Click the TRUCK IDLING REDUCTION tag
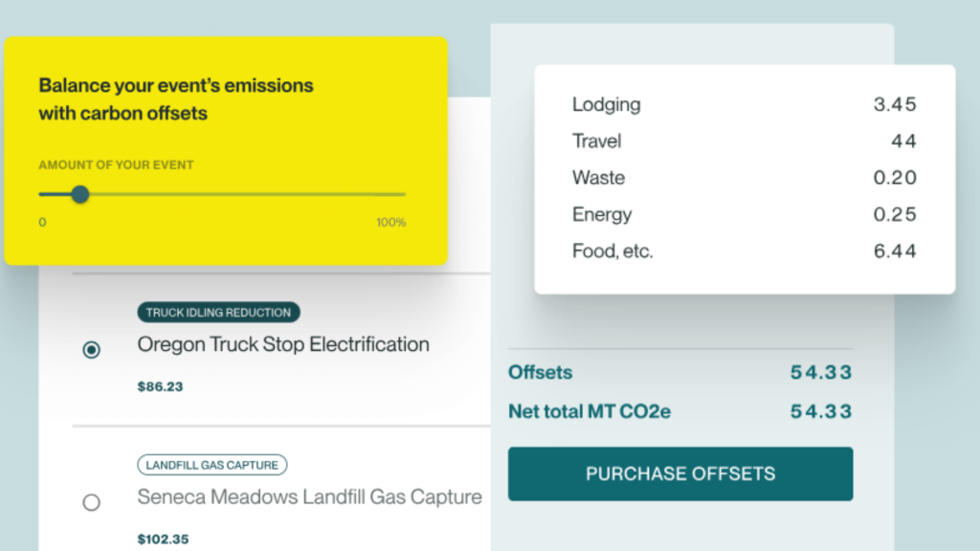 pyautogui.click(x=218, y=313)
